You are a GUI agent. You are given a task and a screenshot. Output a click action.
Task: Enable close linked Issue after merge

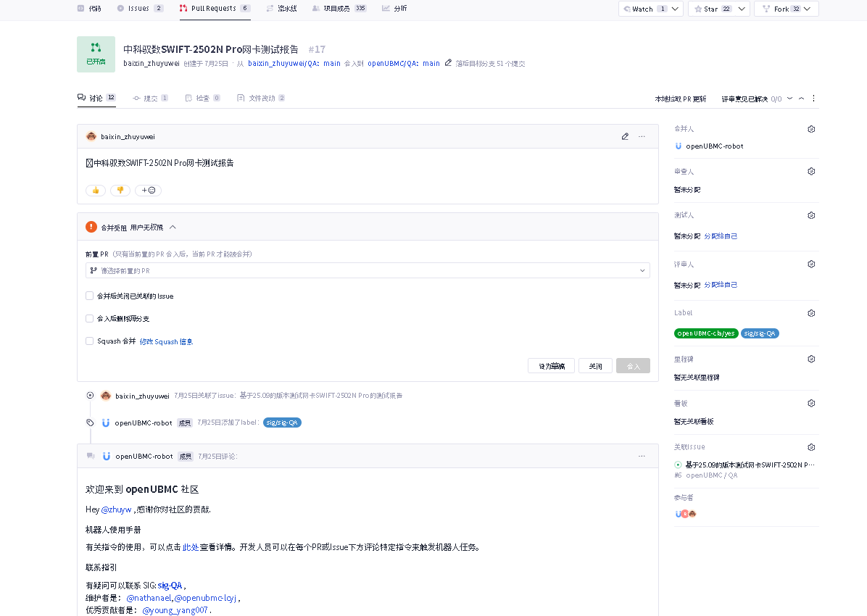[90, 296]
